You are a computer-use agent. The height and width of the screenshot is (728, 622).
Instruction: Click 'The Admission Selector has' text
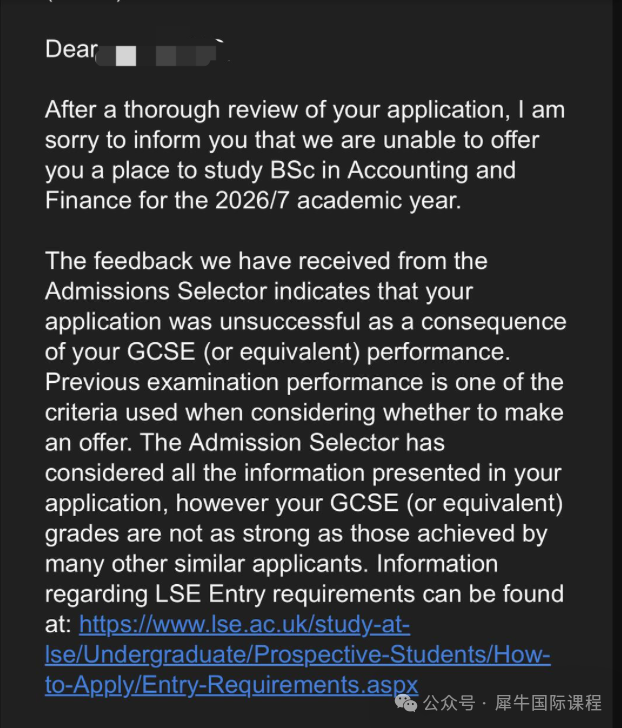coord(292,442)
